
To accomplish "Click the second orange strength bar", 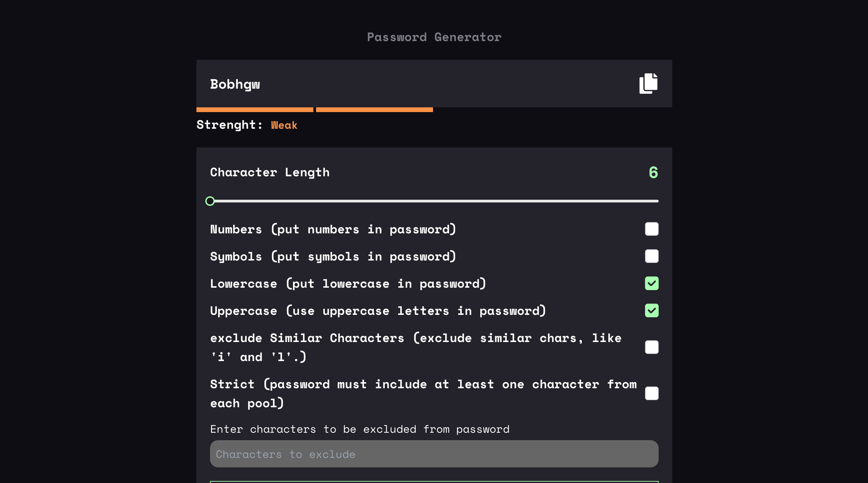I will click(x=375, y=110).
